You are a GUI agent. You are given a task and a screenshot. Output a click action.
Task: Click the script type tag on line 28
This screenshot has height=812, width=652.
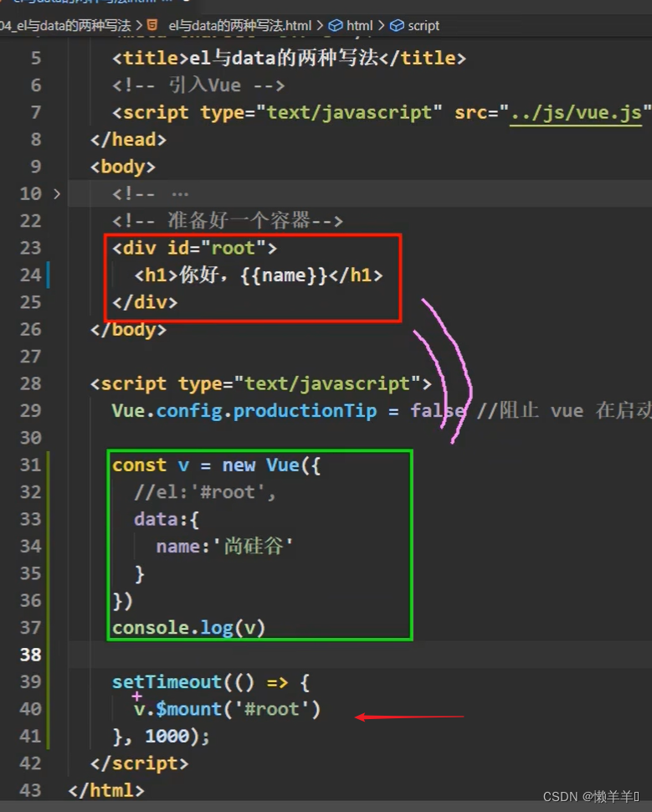pos(261,383)
